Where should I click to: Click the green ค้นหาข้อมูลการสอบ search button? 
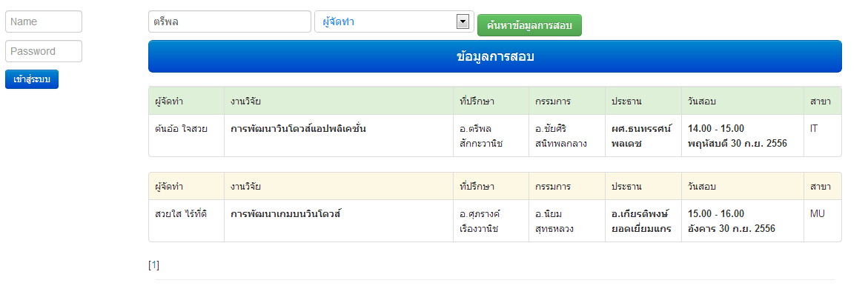[x=529, y=25]
